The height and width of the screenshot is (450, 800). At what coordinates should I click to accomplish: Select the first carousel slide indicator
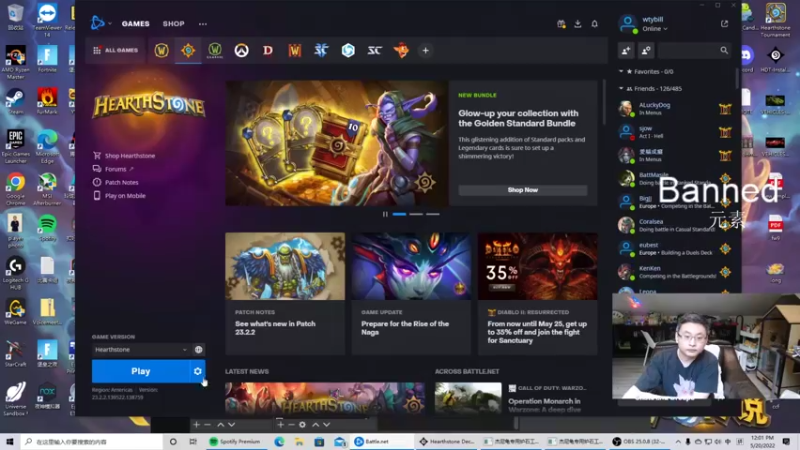tap(399, 214)
